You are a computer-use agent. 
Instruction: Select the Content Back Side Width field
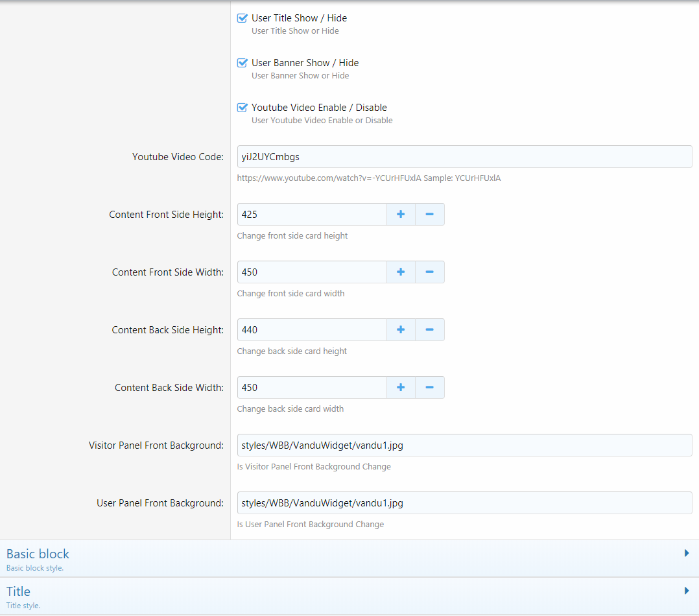(312, 388)
